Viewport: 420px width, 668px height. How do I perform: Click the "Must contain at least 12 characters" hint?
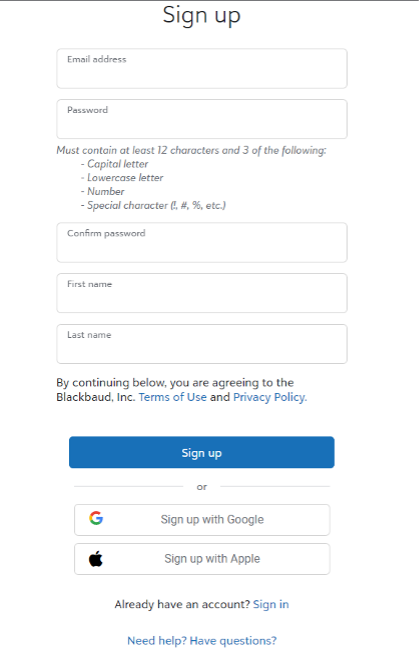point(192,150)
